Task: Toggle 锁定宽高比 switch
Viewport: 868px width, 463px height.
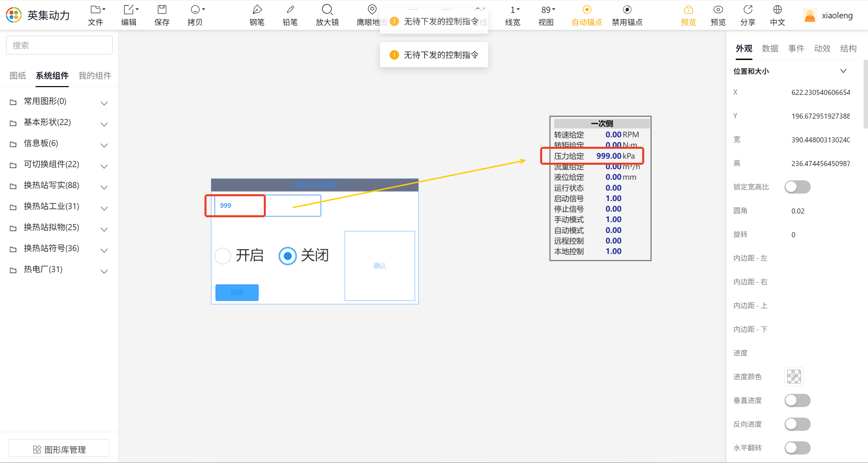Action: pos(797,187)
